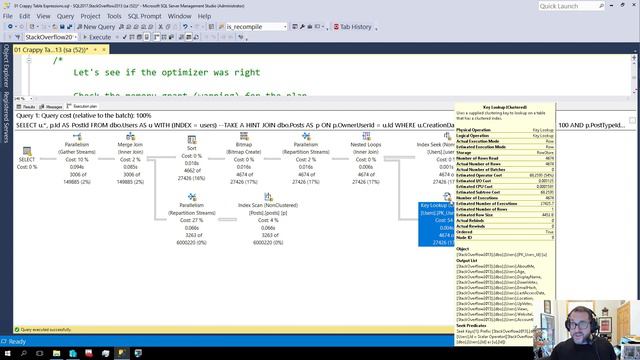Click the SELECT operator icon in the plan
640x360 pixels.
click(x=27, y=151)
